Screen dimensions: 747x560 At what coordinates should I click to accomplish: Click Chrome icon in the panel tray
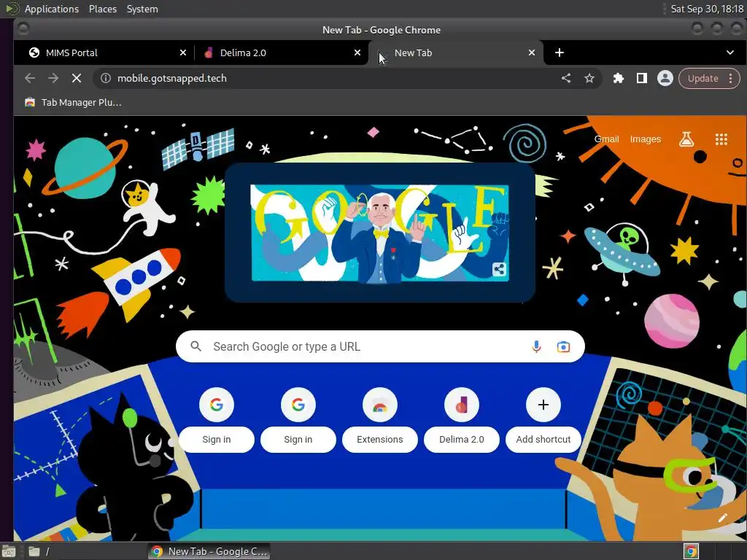pos(691,551)
